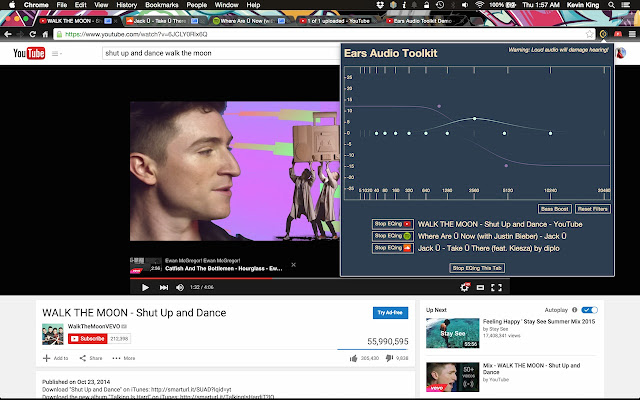This screenshot has width=640, height=400.
Task: Open the History menu
Action: (x=127, y=5)
